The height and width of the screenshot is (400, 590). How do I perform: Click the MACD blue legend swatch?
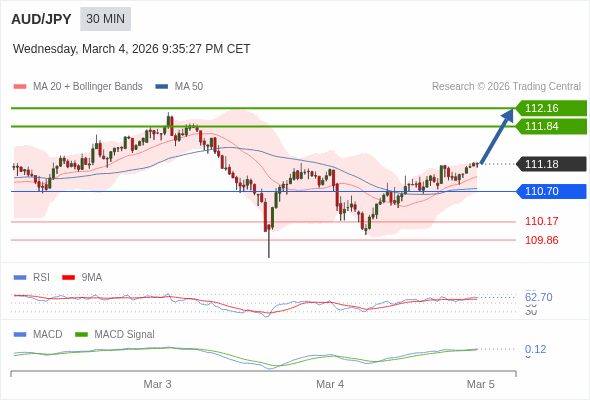pos(20,335)
